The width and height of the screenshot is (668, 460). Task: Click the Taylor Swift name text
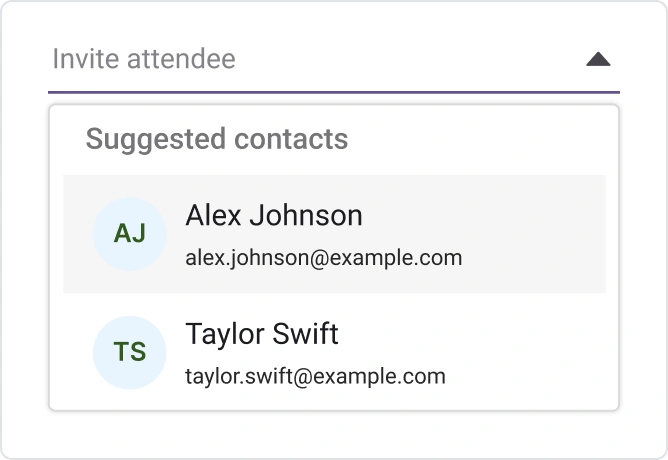[262, 333]
